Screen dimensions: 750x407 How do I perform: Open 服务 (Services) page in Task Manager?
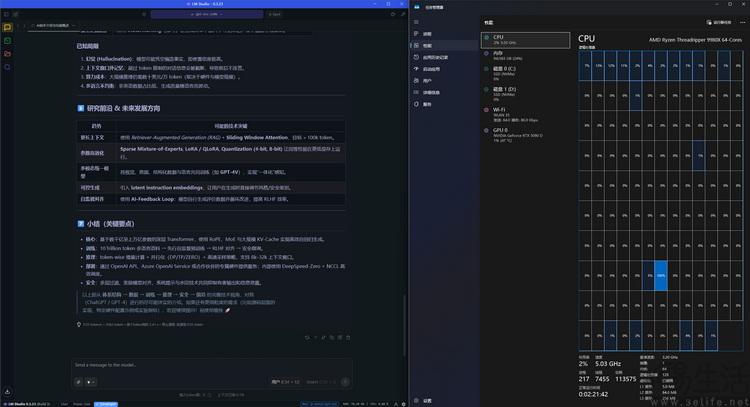tap(444, 104)
